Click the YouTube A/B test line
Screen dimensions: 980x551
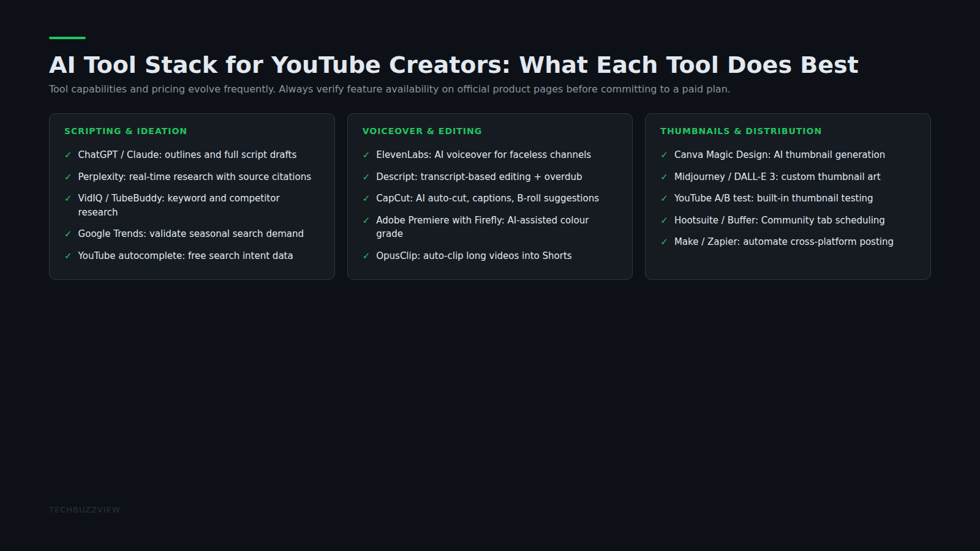[774, 198]
